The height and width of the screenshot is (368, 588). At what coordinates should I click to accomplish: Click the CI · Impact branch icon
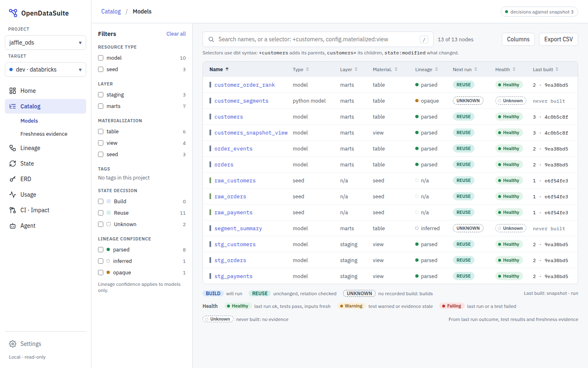pos(13,210)
